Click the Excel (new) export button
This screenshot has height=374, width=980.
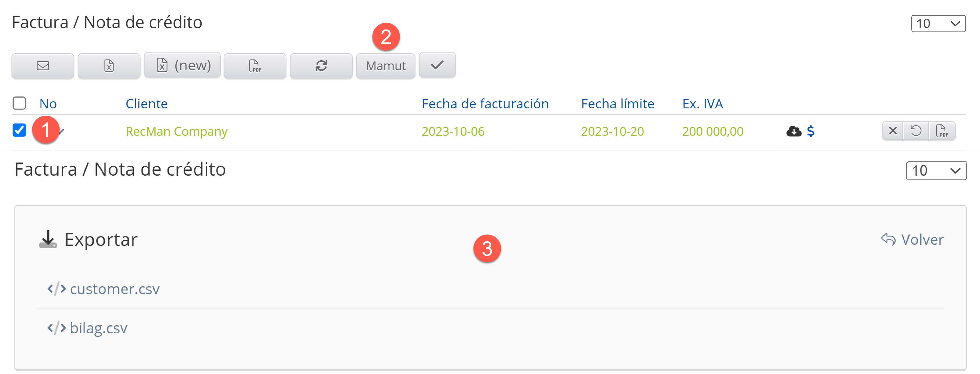pyautogui.click(x=182, y=66)
